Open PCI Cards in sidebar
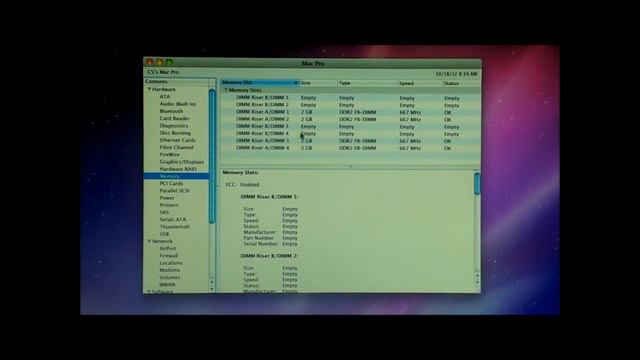The height and width of the screenshot is (360, 640). pyautogui.click(x=171, y=184)
